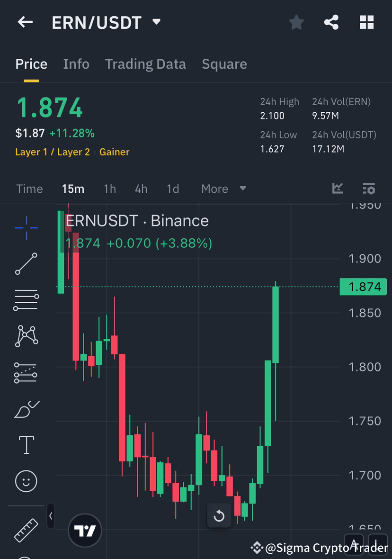Open the More timeframes dropdown
The width and height of the screenshot is (392, 559).
pos(223,189)
